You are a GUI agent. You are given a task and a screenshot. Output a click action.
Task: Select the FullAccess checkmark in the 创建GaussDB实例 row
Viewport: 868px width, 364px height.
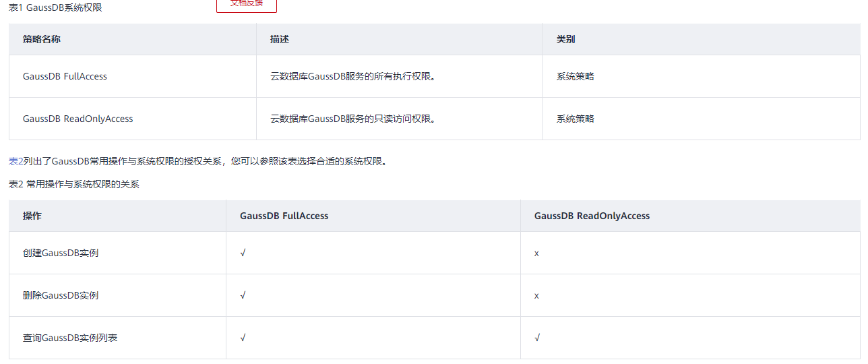243,253
